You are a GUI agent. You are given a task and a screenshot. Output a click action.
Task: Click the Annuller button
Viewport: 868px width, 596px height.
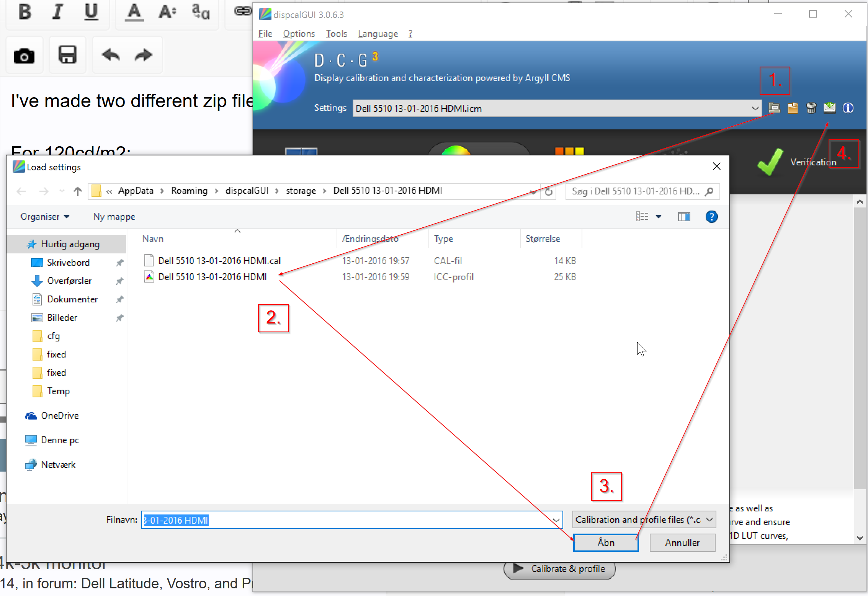tap(682, 543)
